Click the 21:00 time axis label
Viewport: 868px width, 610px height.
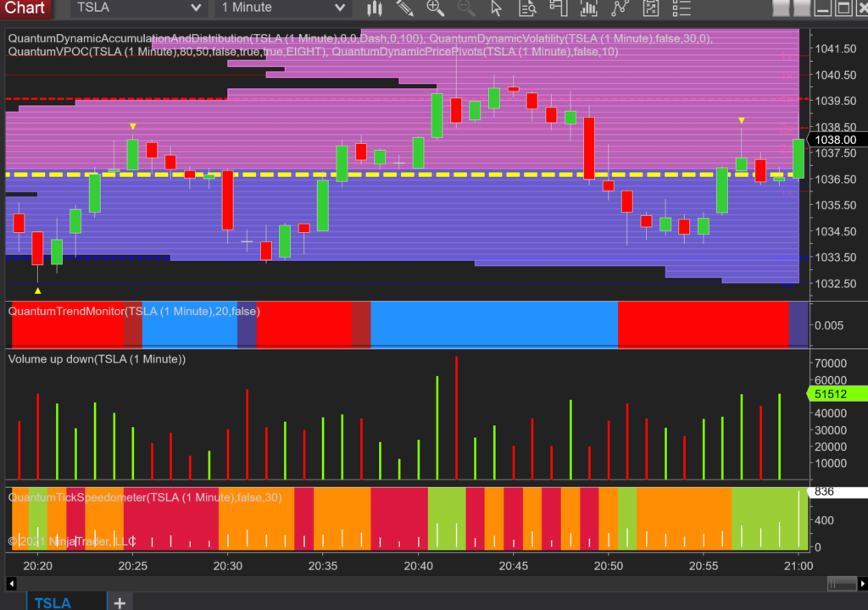[x=798, y=566]
